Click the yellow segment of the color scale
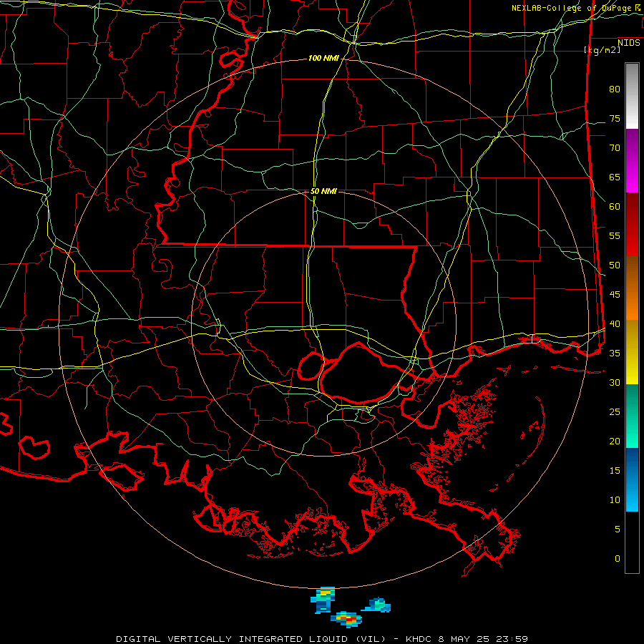The width and height of the screenshot is (644, 644). (x=632, y=352)
